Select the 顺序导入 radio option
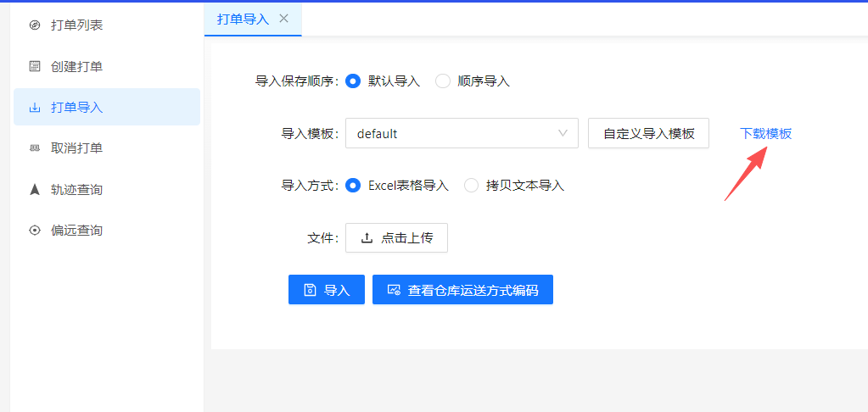 [443, 81]
